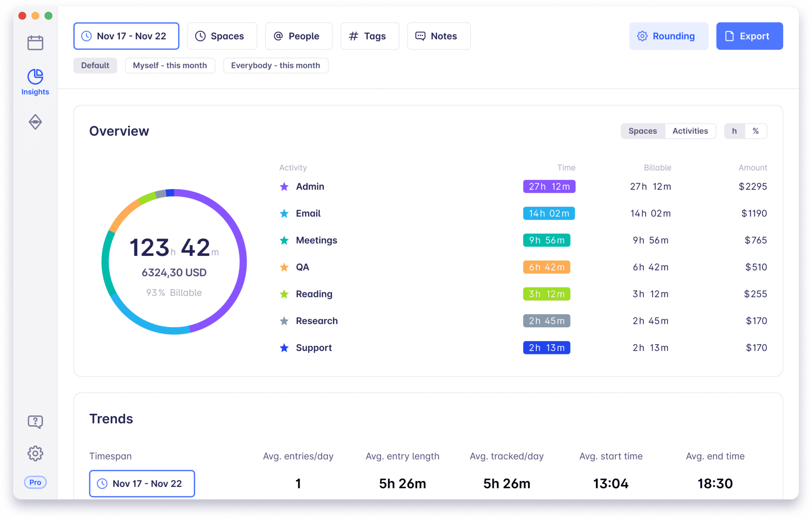
Task: Toggle to percentage view with % button
Action: (x=756, y=131)
